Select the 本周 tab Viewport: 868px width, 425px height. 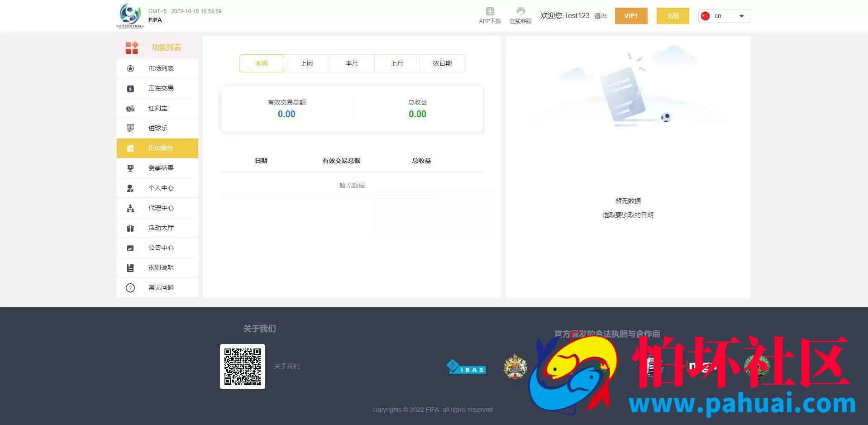click(x=262, y=63)
